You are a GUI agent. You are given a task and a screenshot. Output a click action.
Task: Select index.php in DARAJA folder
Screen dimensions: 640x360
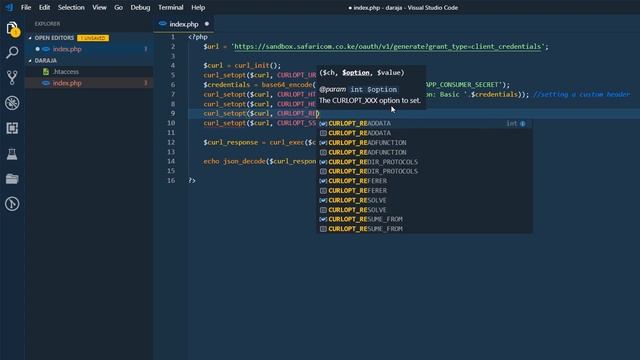pyautogui.click(x=89, y=83)
